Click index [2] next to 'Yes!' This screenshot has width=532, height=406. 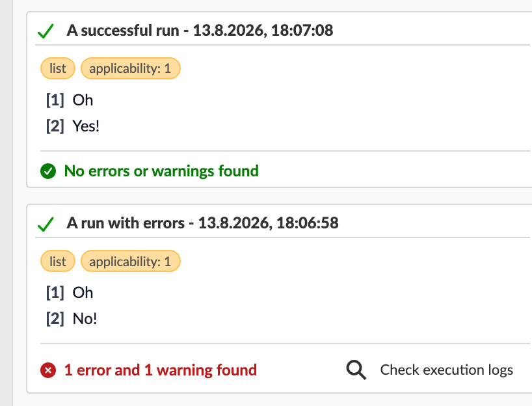click(55, 126)
